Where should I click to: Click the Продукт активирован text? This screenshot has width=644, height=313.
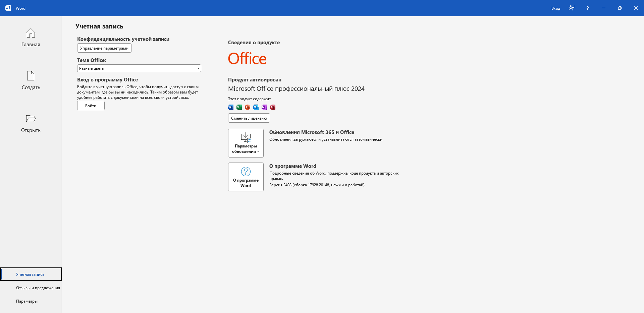tap(255, 80)
